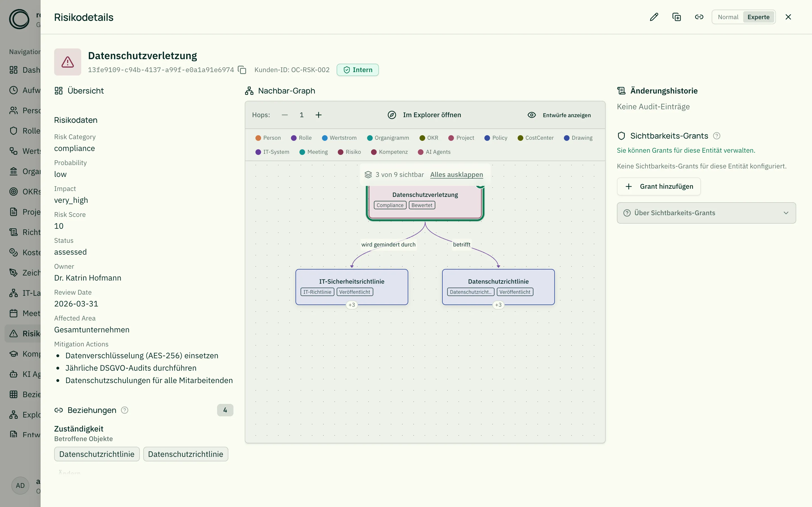Toggle Entwürfe anzeigen eye button

click(559, 115)
